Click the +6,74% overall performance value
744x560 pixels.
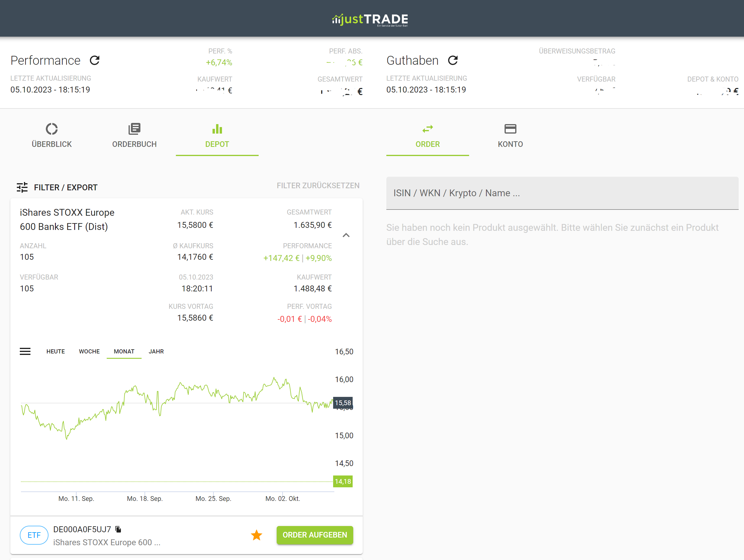219,63
